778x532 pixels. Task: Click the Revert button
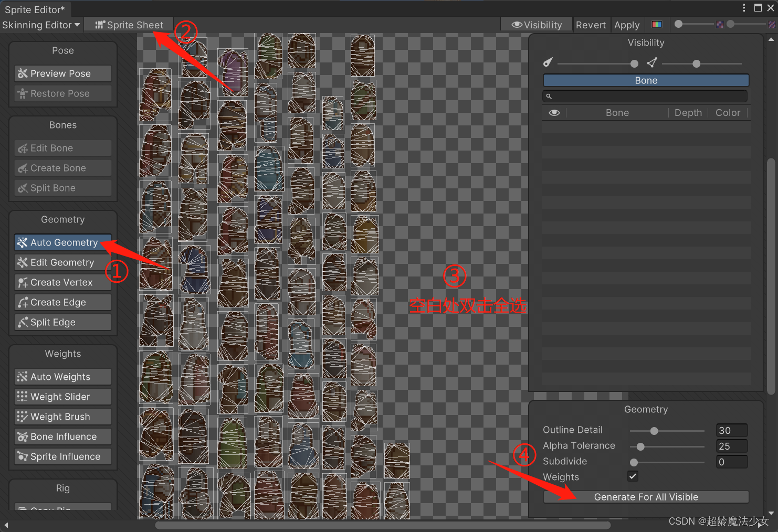(x=591, y=25)
